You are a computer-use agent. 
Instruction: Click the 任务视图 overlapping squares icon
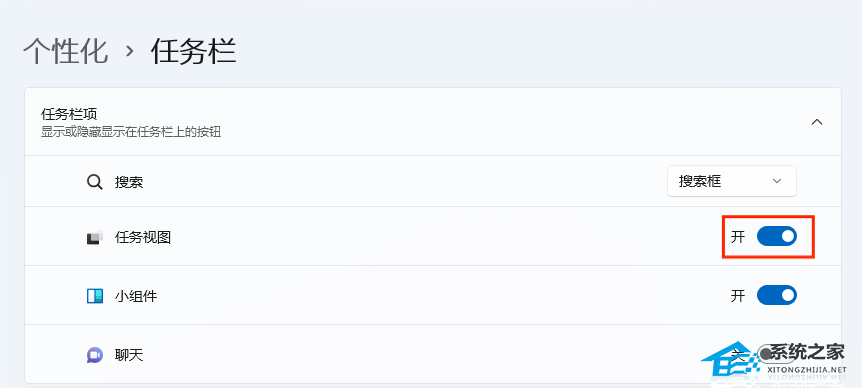click(x=95, y=238)
